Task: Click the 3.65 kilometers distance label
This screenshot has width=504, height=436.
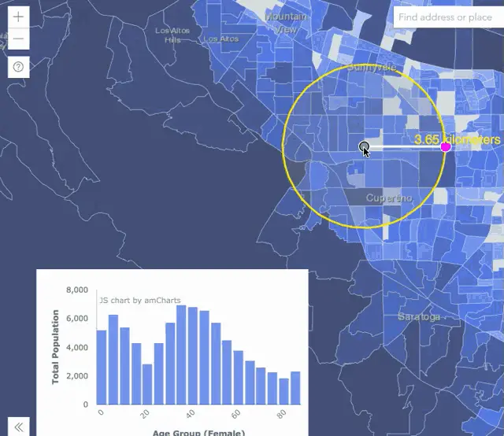Action: coord(457,139)
